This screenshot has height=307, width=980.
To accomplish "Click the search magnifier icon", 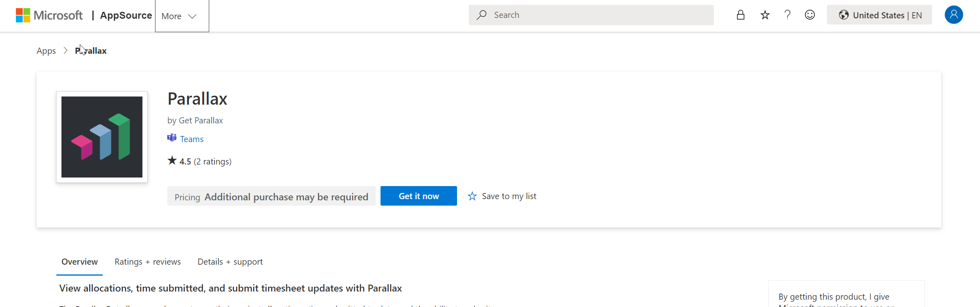I will click(x=482, y=15).
